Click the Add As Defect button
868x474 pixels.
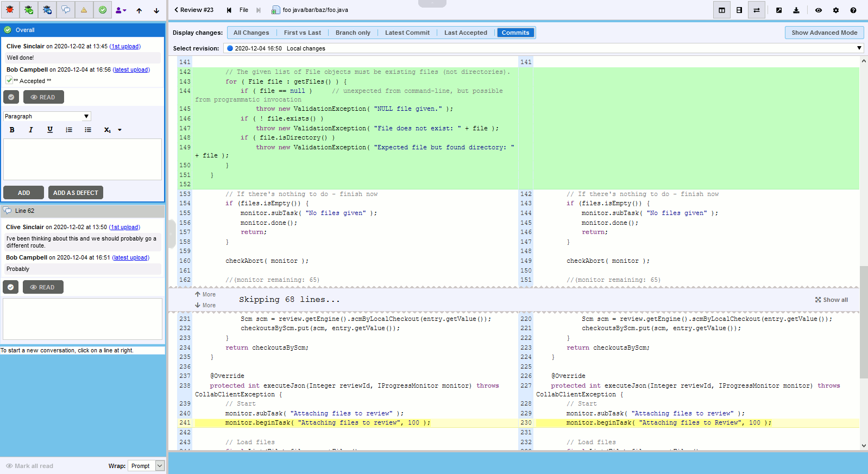tap(76, 193)
